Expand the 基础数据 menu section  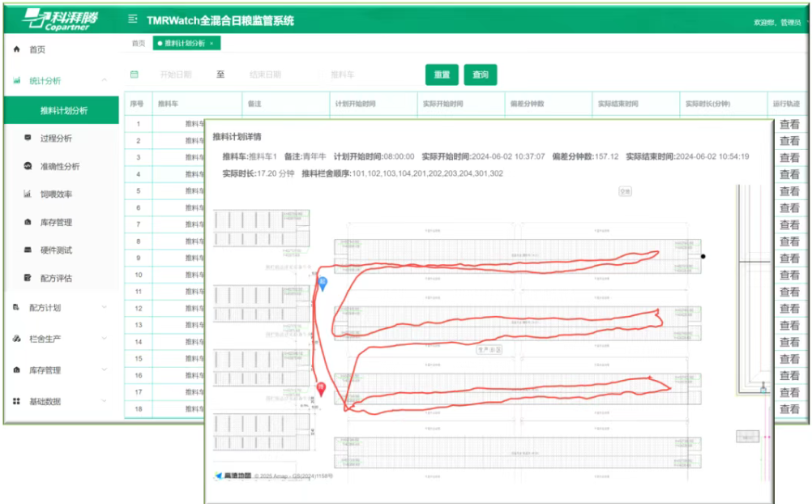tap(104, 401)
